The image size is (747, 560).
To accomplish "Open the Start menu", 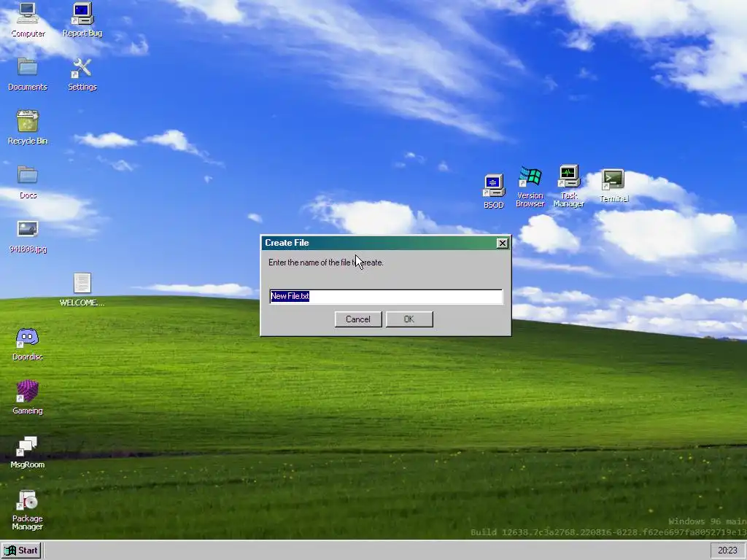I will coord(21,551).
